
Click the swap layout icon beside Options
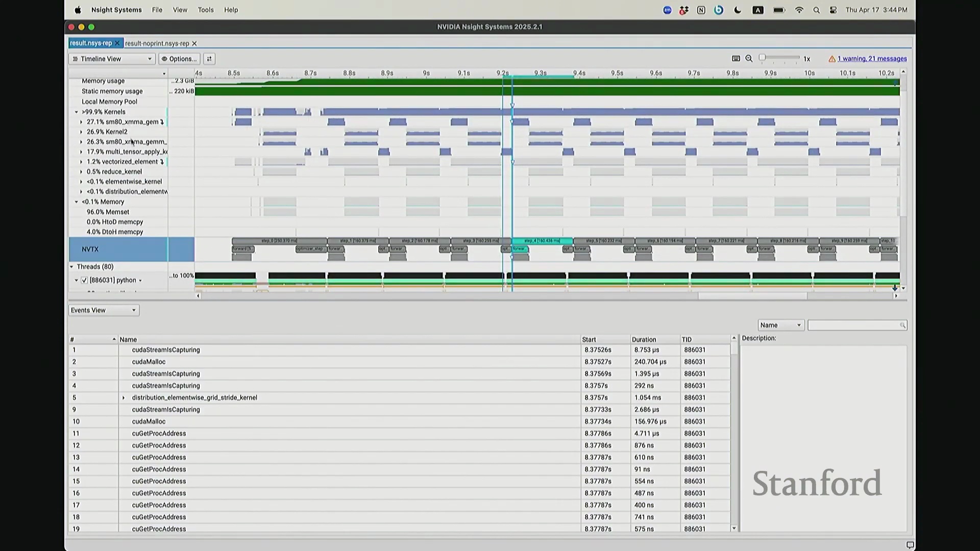(209, 59)
